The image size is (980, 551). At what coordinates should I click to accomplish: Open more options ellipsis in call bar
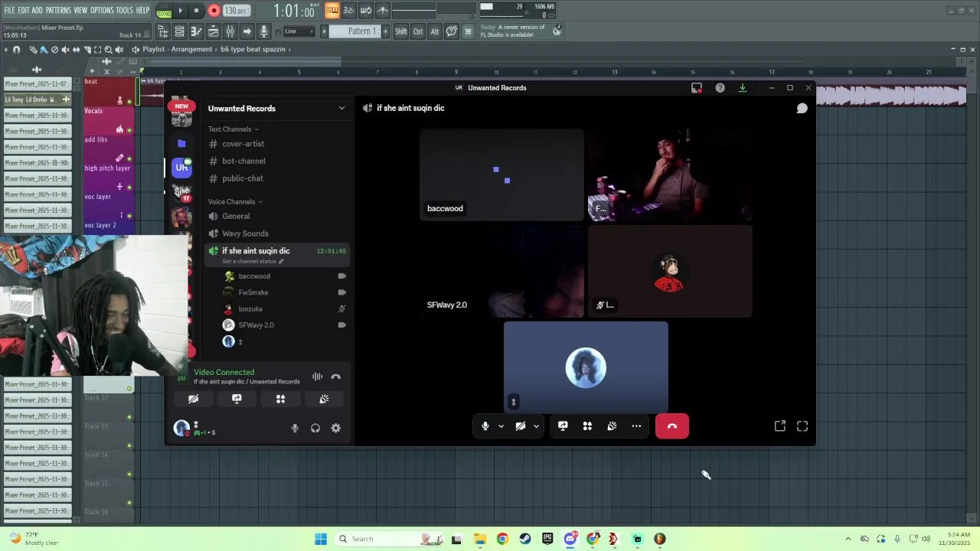tap(636, 426)
